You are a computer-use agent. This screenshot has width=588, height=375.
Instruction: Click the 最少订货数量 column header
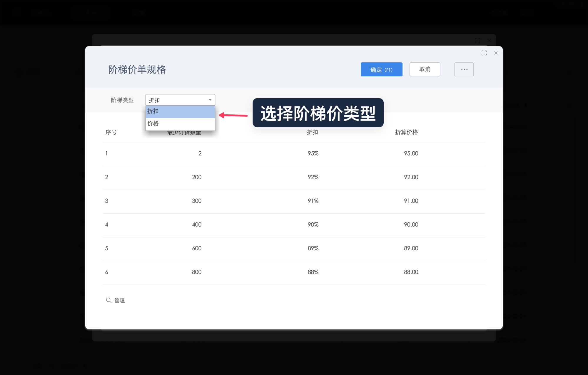click(184, 132)
